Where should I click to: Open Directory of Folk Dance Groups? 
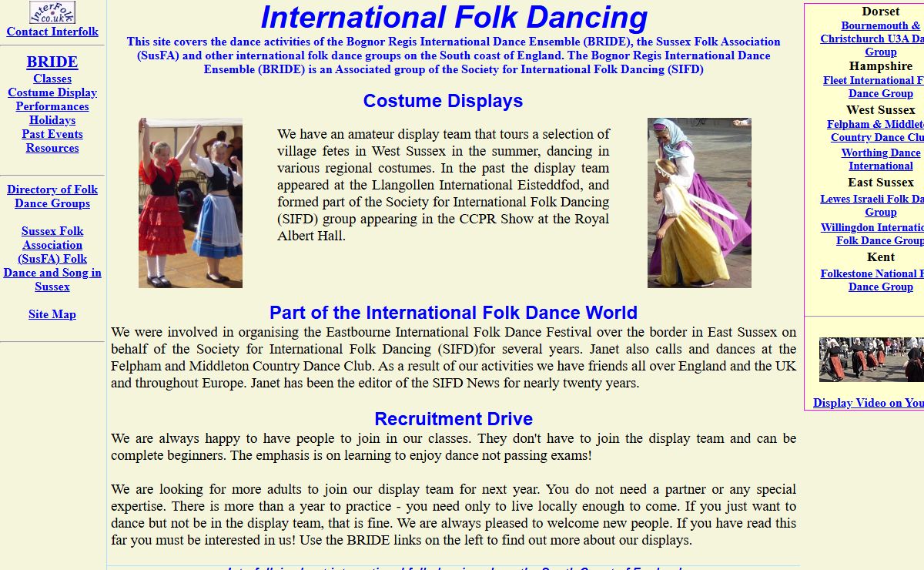[x=52, y=196]
